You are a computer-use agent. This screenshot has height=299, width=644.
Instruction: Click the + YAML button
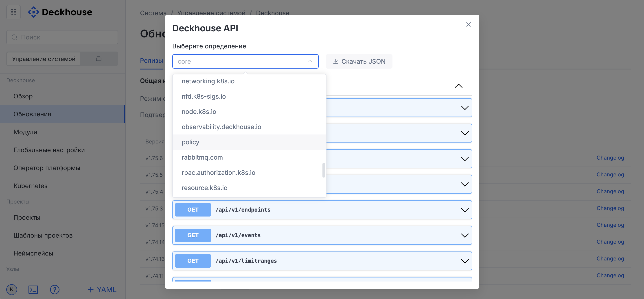[102, 290]
